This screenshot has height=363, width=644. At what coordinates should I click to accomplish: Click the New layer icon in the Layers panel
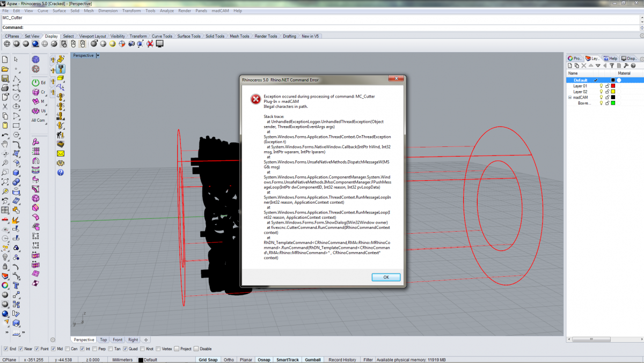tap(570, 66)
